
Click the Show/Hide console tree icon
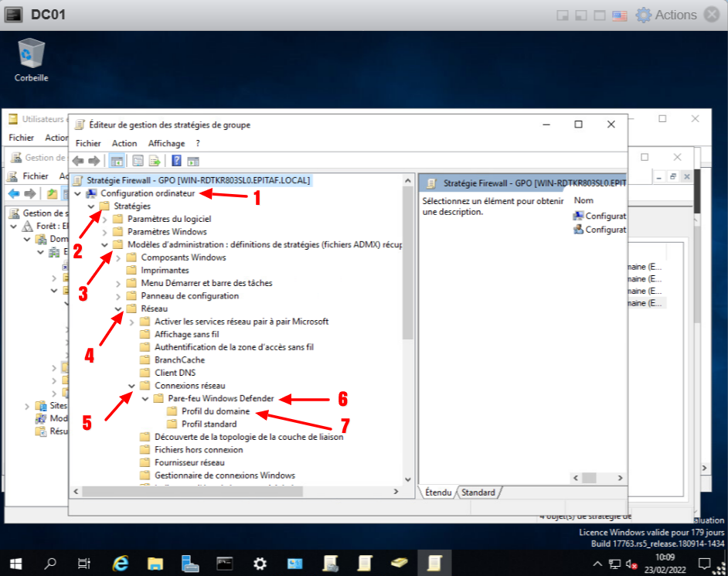117,161
